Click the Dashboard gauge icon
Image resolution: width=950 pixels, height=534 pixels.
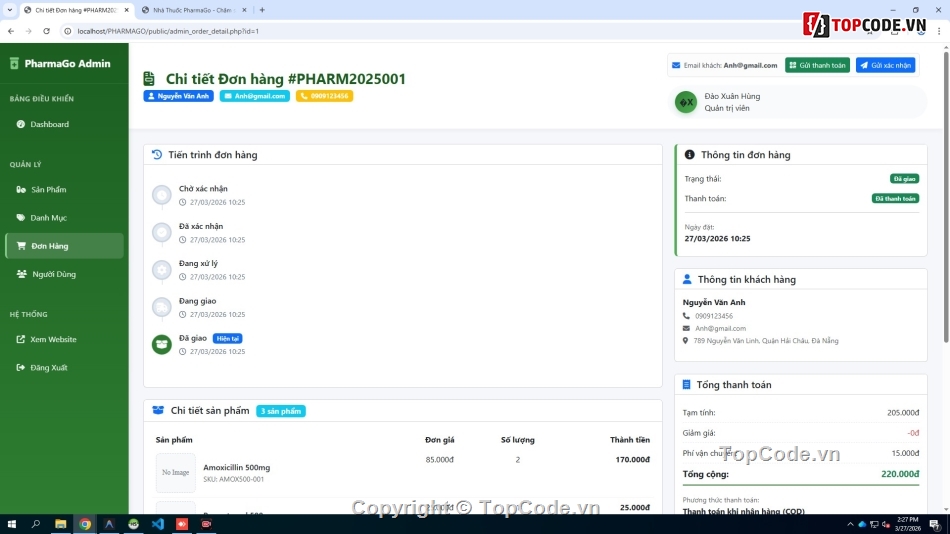coord(21,124)
